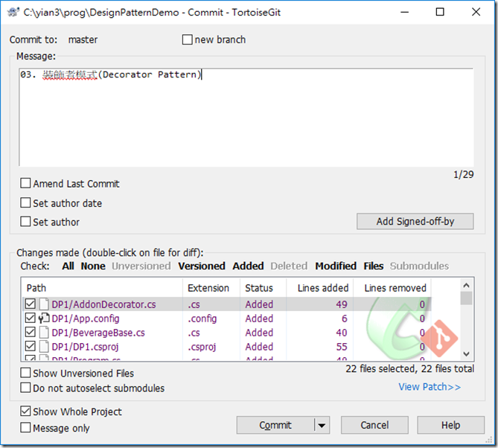Click the .config extension cell
The image size is (498, 448).
click(x=202, y=319)
